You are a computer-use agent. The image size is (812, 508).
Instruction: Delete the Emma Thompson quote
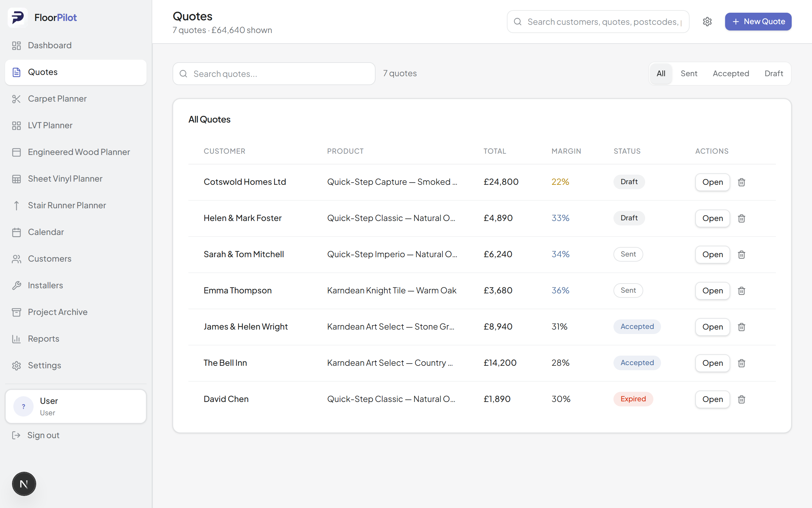point(742,291)
